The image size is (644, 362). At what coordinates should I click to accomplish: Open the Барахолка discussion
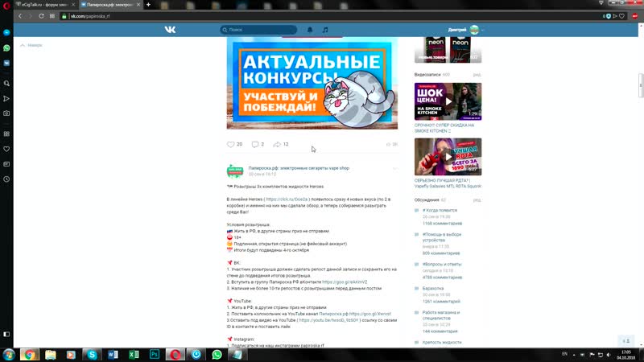coord(432,289)
